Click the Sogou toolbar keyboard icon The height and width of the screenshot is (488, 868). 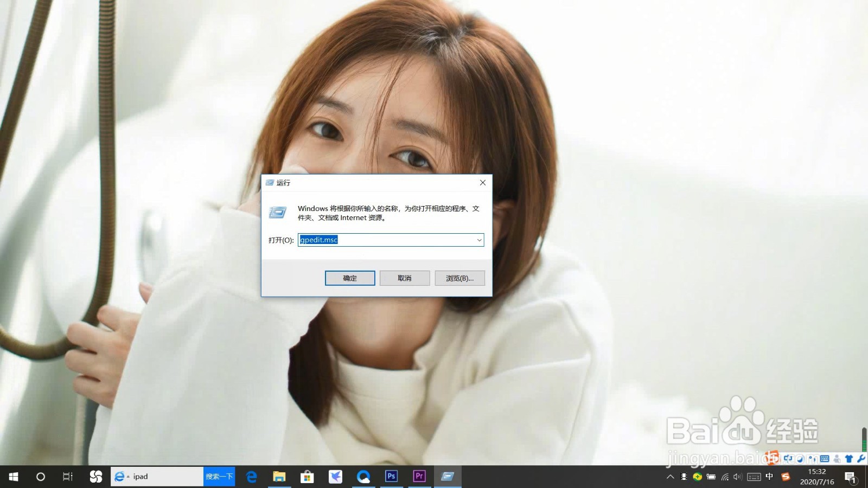point(825,458)
